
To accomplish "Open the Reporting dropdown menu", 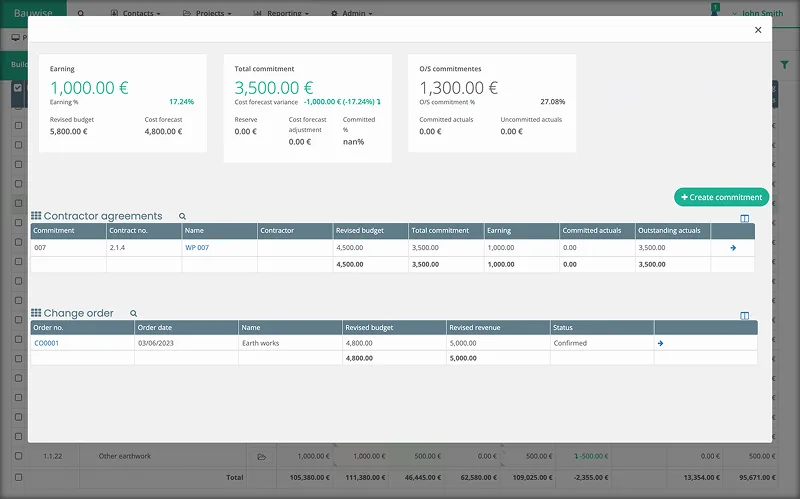I will (281, 14).
